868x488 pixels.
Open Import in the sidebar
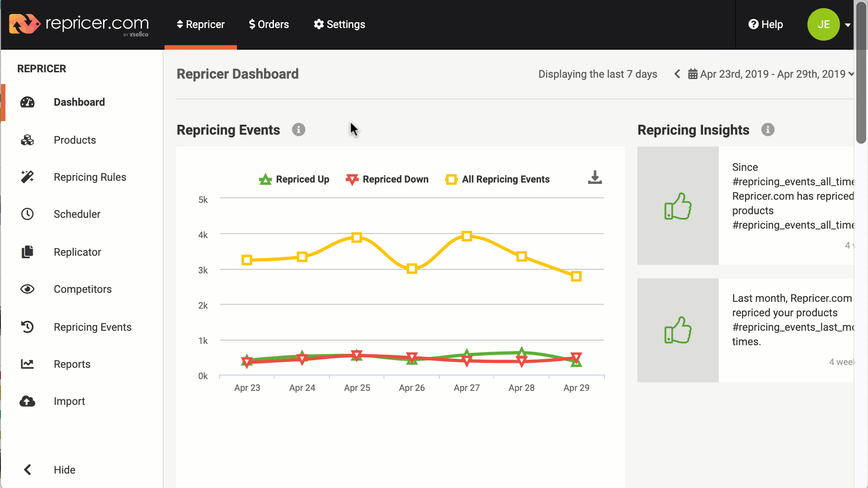point(70,401)
